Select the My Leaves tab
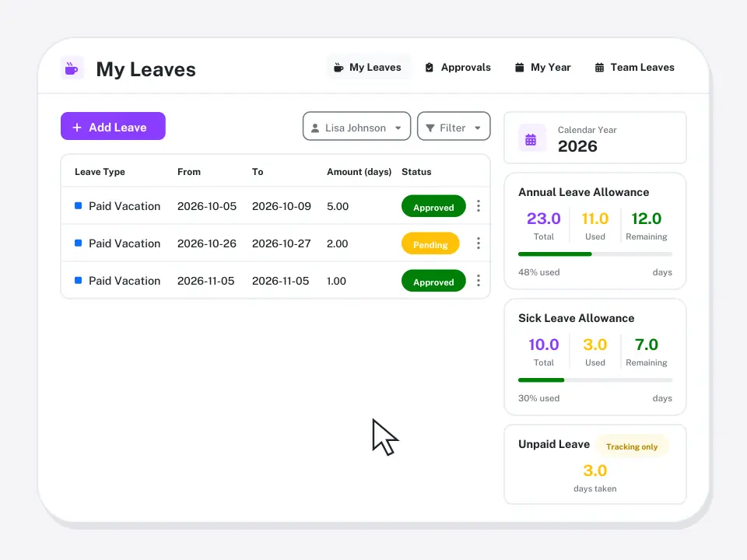Screen dimensions: 747x560 [368, 67]
